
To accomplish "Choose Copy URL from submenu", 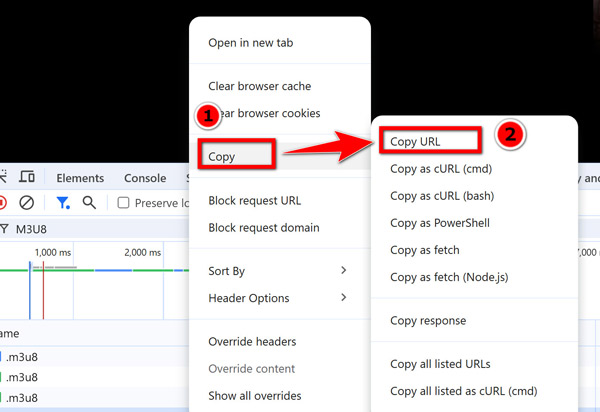I will click(430, 141).
